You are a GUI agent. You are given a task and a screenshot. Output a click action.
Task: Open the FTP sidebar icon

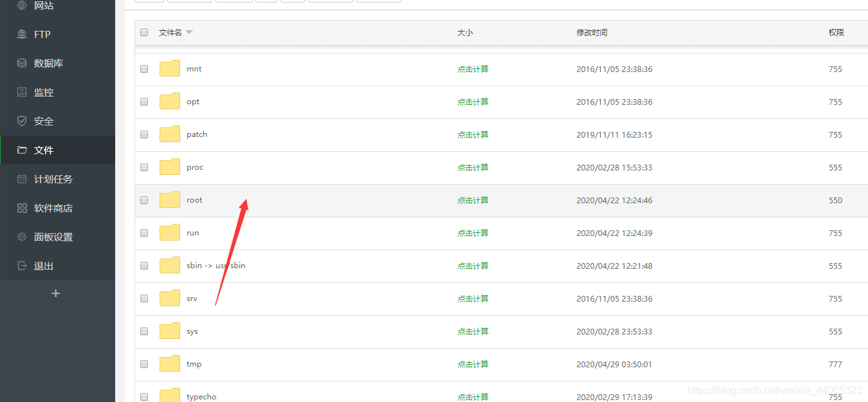coord(22,35)
